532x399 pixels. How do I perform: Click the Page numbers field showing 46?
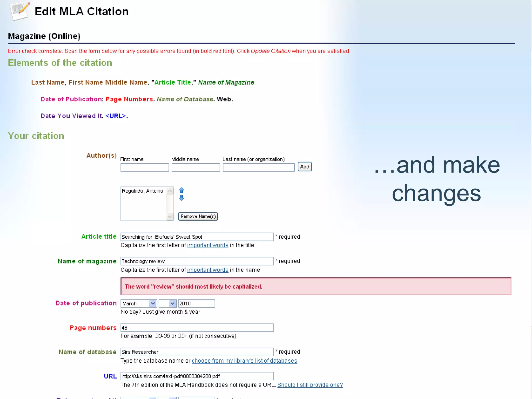coord(197,328)
